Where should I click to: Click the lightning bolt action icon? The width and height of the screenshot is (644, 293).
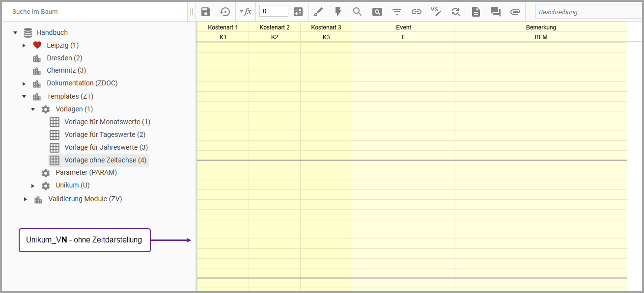coord(338,12)
